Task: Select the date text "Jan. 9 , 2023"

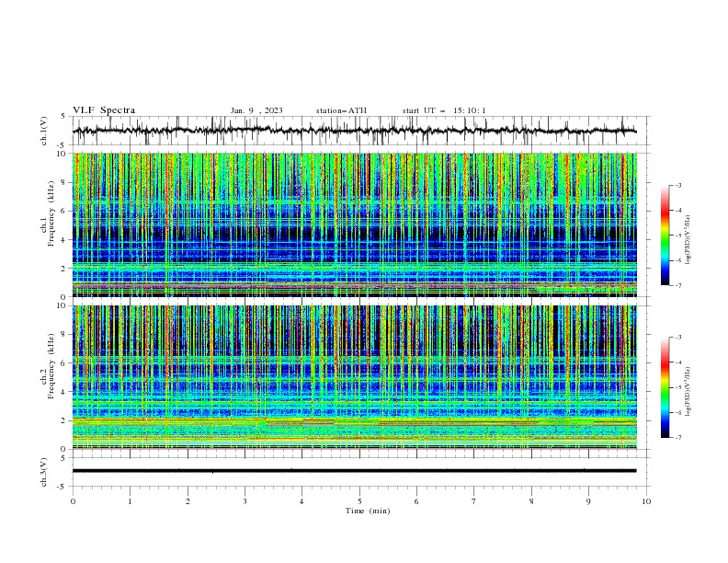Action: 256,110
